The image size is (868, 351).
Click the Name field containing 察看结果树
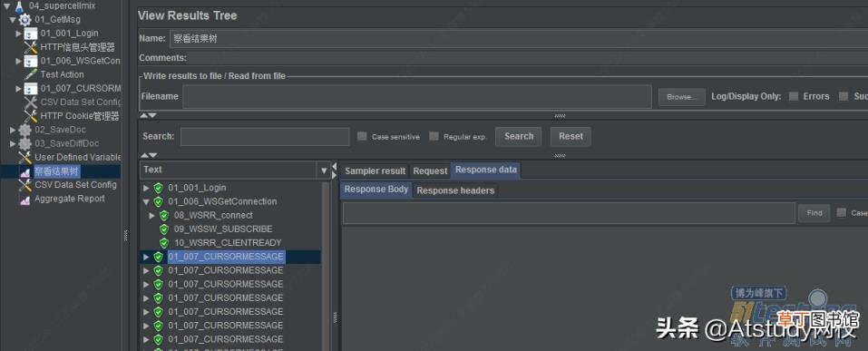pyautogui.click(x=518, y=39)
